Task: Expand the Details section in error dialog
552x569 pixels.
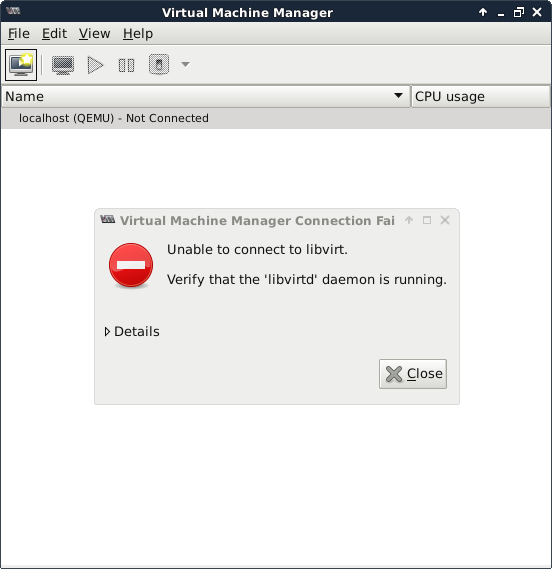Action: pyautogui.click(x=132, y=331)
